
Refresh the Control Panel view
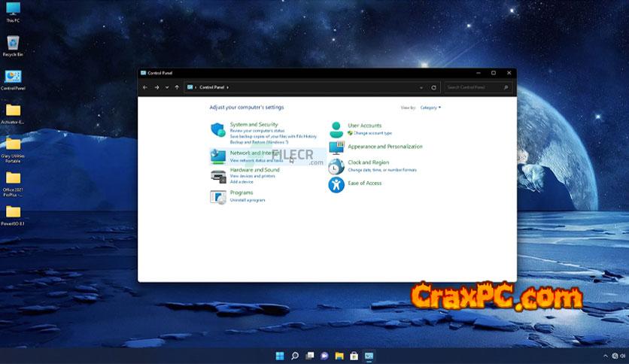pos(433,87)
